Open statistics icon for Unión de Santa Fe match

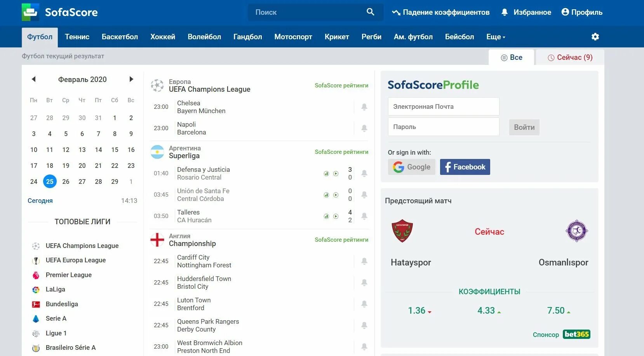coord(326,195)
